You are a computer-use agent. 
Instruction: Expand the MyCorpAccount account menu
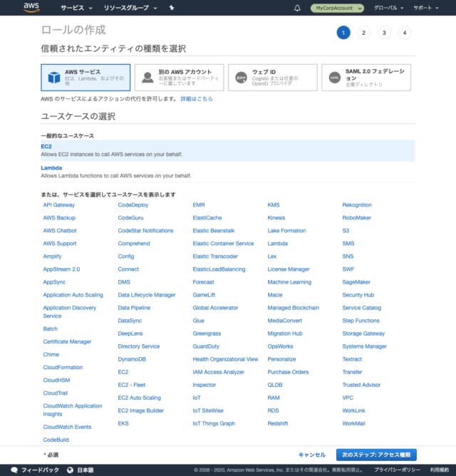(x=337, y=9)
